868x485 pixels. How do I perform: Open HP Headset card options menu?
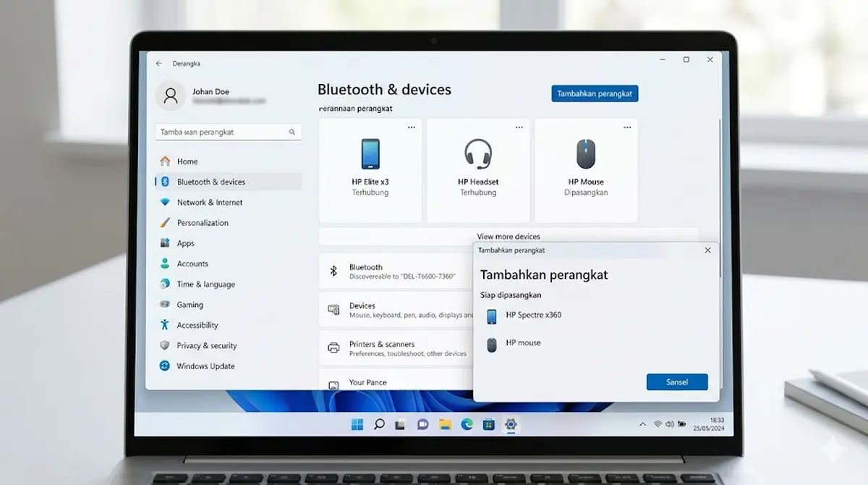pos(519,127)
